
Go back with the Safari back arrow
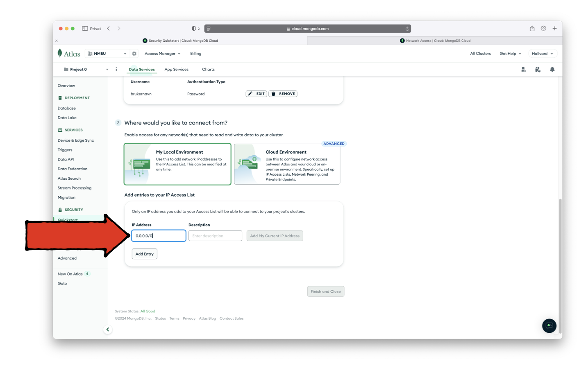[x=109, y=29]
